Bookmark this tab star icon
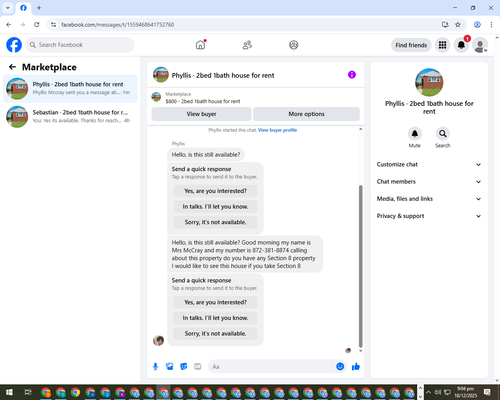Screen dimensions: 500x400 point(458,25)
